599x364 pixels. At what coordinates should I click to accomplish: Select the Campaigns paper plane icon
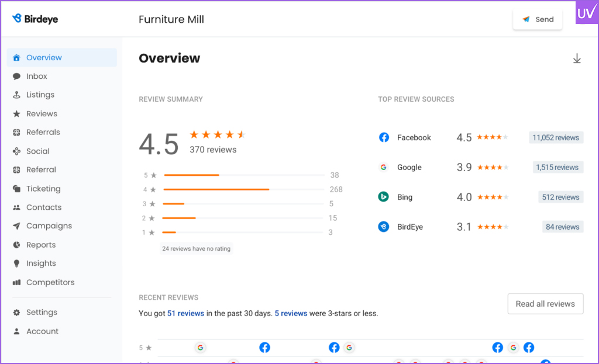16,226
